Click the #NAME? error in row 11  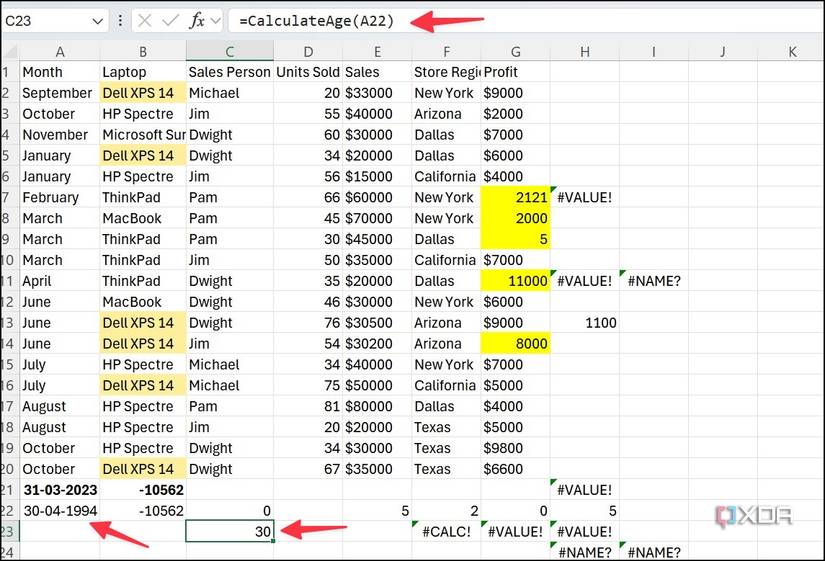654,281
